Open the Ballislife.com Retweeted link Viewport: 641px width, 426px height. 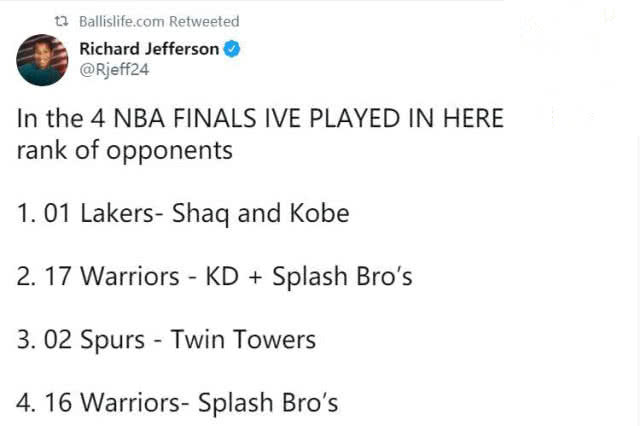pos(159,21)
